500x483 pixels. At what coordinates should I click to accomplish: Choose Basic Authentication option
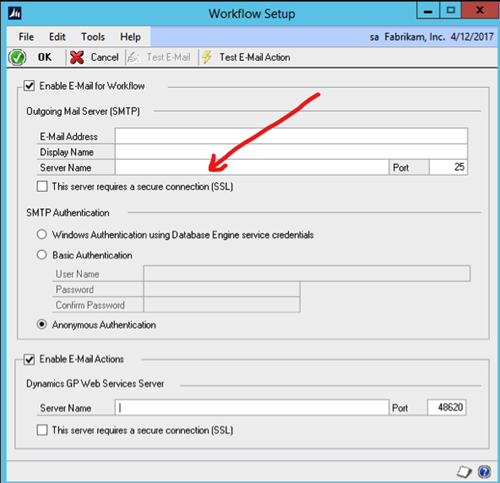42,255
